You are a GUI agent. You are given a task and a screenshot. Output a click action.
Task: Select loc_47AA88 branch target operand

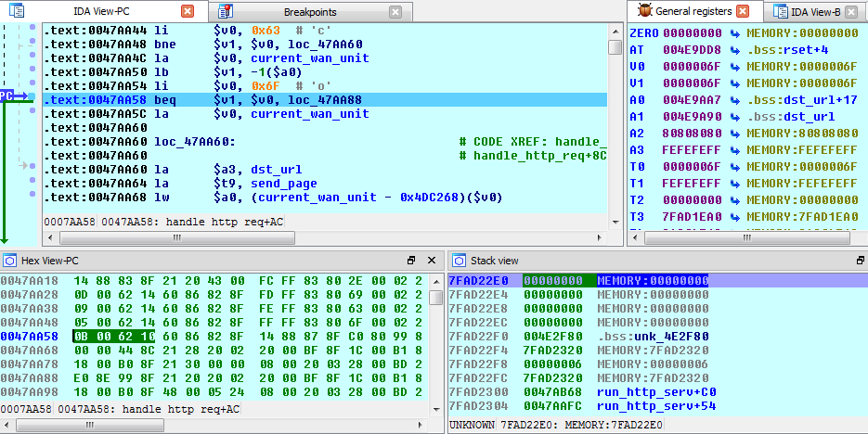click(x=326, y=100)
